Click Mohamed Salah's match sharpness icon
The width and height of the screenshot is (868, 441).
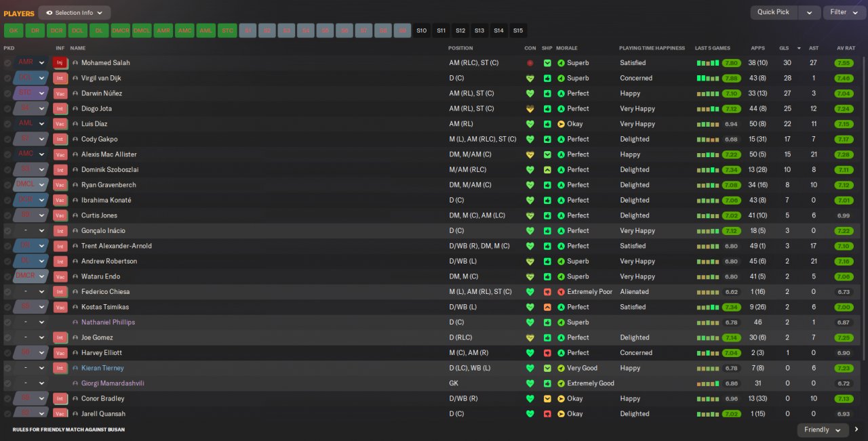(547, 63)
